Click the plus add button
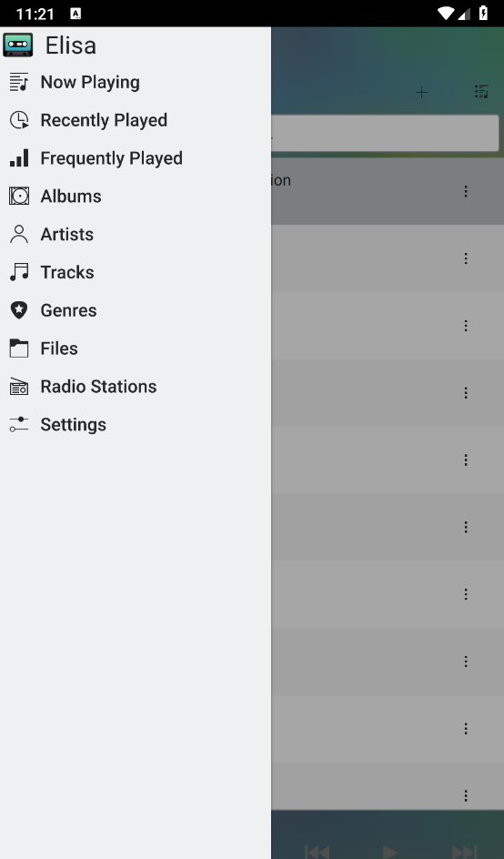504x859 pixels. (421, 92)
